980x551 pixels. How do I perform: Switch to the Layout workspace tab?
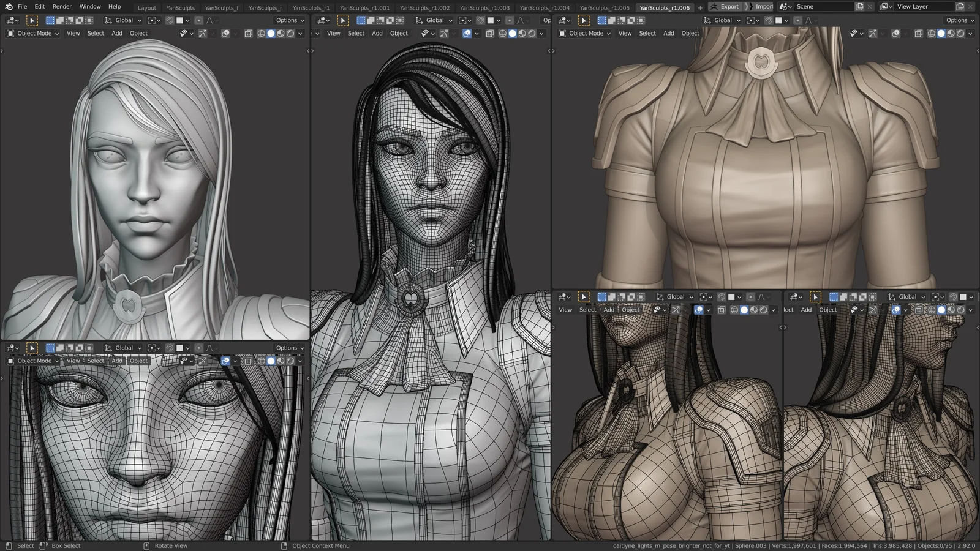click(x=146, y=7)
